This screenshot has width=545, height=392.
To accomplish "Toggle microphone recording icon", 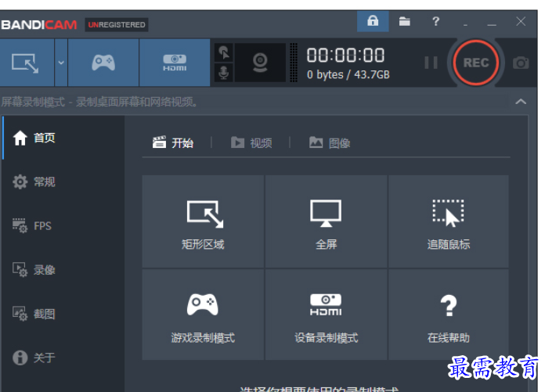I will (223, 73).
